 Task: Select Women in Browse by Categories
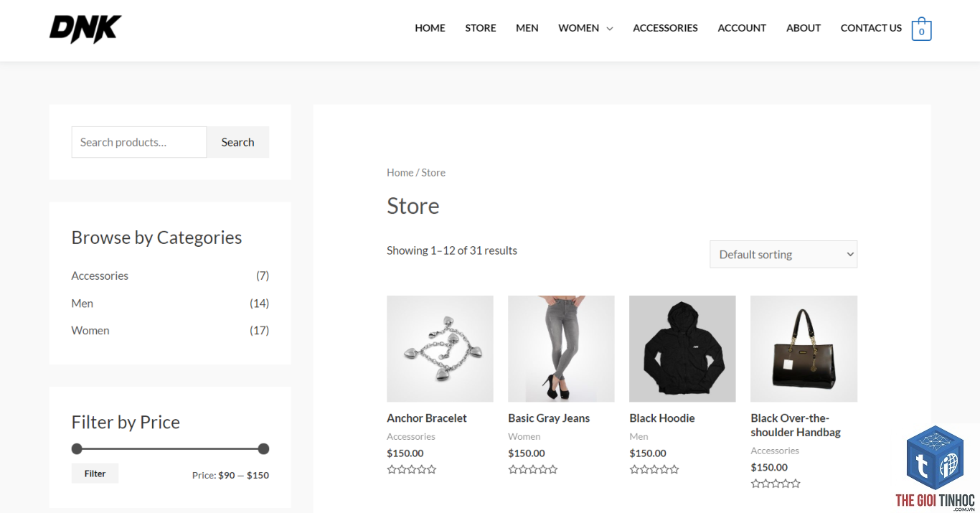pos(90,331)
